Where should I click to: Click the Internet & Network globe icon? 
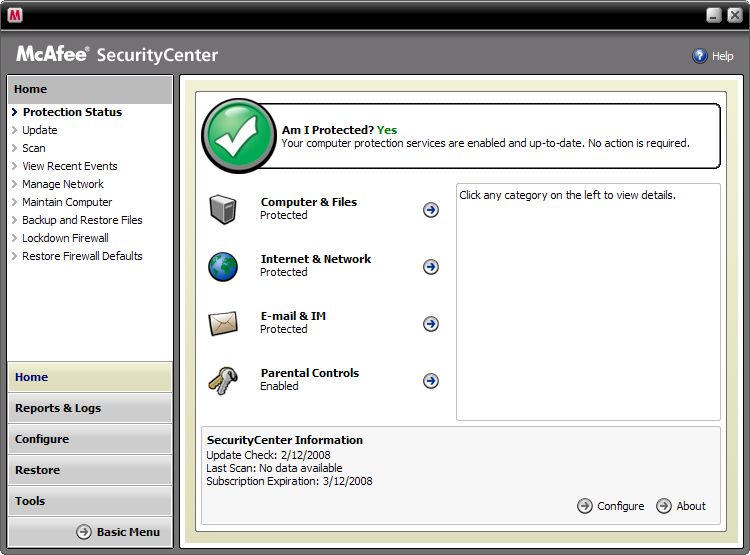(223, 266)
